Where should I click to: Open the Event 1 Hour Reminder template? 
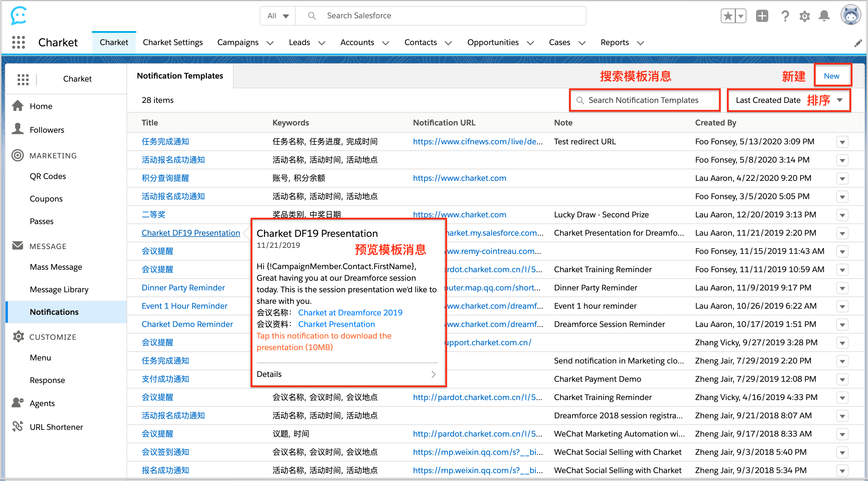tap(184, 306)
